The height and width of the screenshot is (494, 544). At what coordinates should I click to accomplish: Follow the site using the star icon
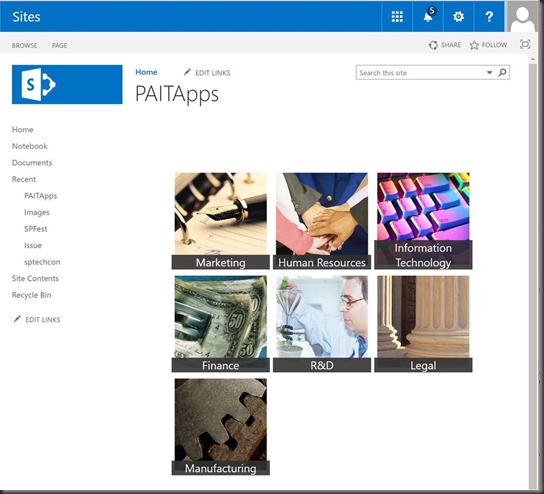474,45
